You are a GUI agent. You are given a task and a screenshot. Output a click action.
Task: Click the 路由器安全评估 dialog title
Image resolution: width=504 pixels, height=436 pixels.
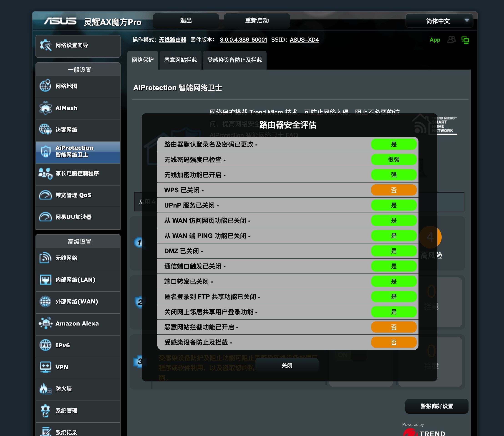pyautogui.click(x=288, y=125)
